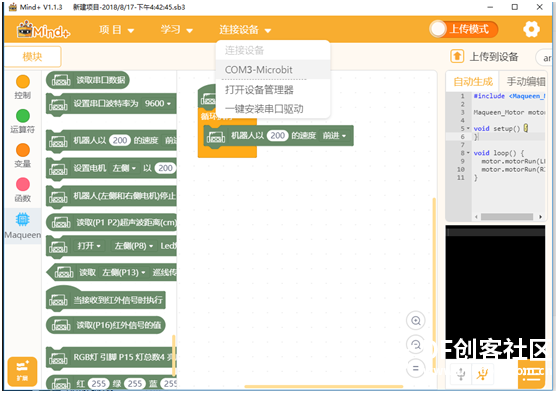Select the Maqueen chip category icon
The height and width of the screenshot is (393, 558).
[23, 219]
